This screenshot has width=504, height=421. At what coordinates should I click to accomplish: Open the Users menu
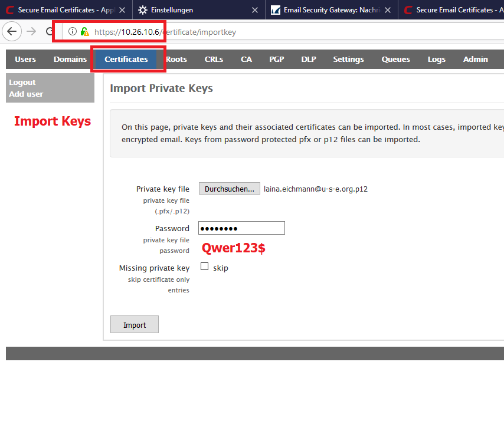pos(25,59)
